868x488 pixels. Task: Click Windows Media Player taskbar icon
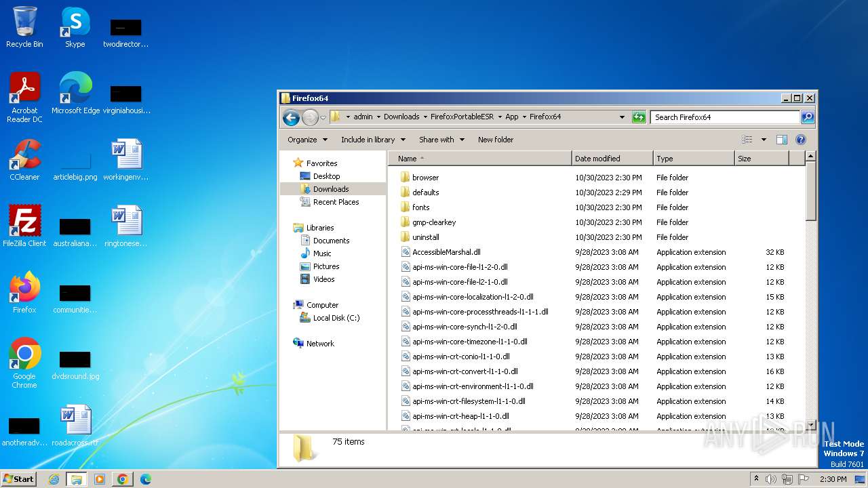[x=100, y=479]
